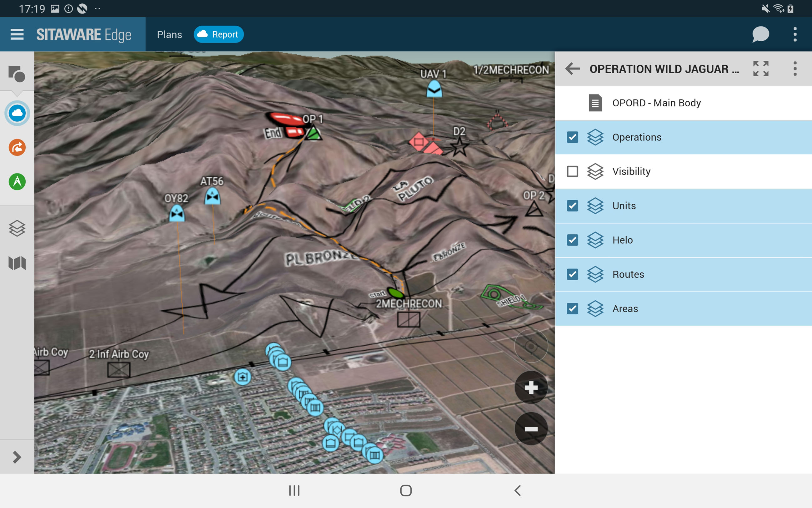The image size is (812, 508).
Task: Click the OPERATION WILD JAGUAR panel title
Action: tap(664, 69)
